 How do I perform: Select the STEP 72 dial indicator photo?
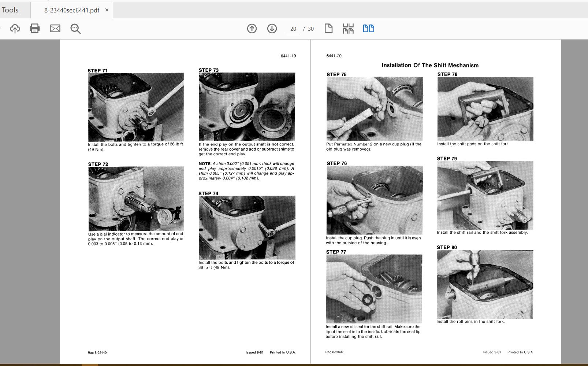136,199
